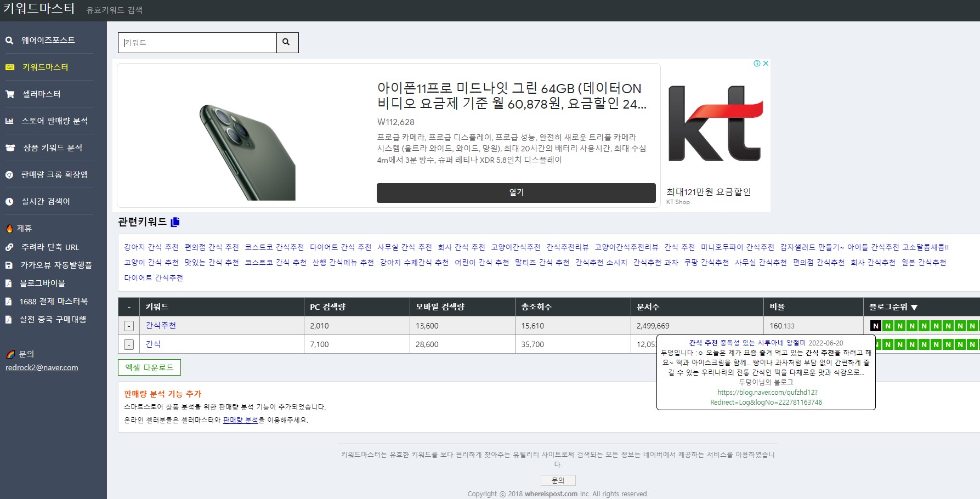980x499 pixels.
Task: Select related keyword 쿠팡 간식추천
Action: 706,263
